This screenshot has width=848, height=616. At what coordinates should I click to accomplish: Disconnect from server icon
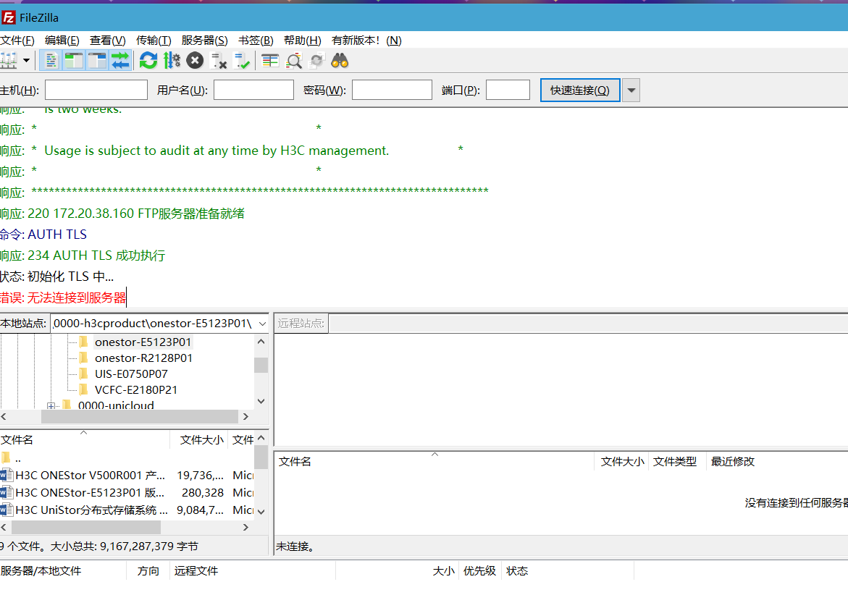tap(219, 61)
